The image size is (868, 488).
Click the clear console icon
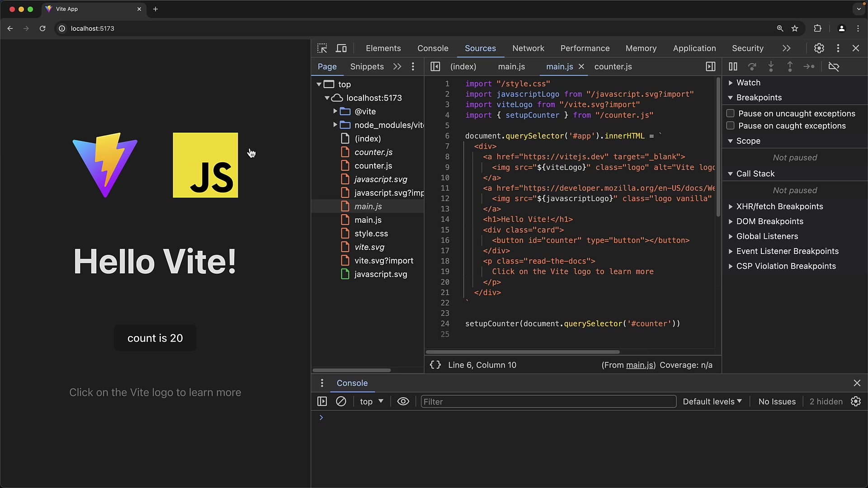(x=341, y=402)
